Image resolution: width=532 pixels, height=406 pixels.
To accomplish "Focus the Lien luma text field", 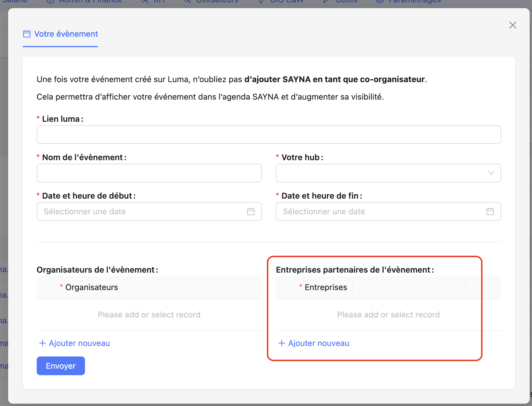I will coord(269,135).
